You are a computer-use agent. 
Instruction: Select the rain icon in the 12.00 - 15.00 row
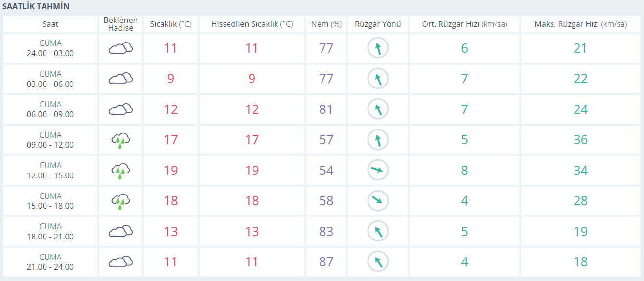coord(120,171)
